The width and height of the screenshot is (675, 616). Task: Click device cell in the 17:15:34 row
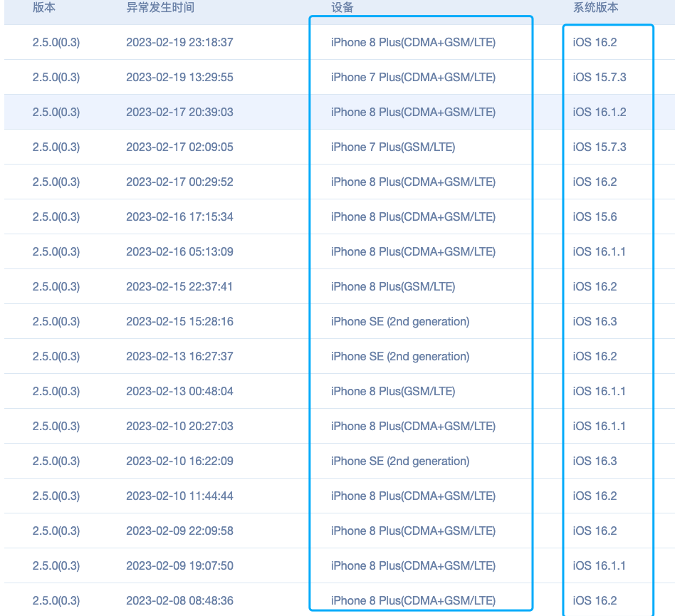413,216
